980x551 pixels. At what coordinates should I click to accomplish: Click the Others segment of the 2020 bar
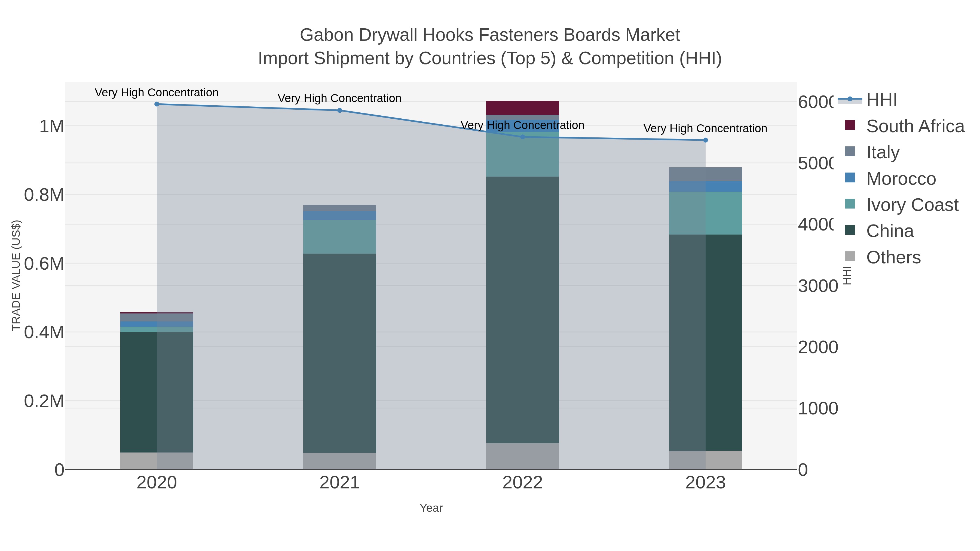coord(157,461)
